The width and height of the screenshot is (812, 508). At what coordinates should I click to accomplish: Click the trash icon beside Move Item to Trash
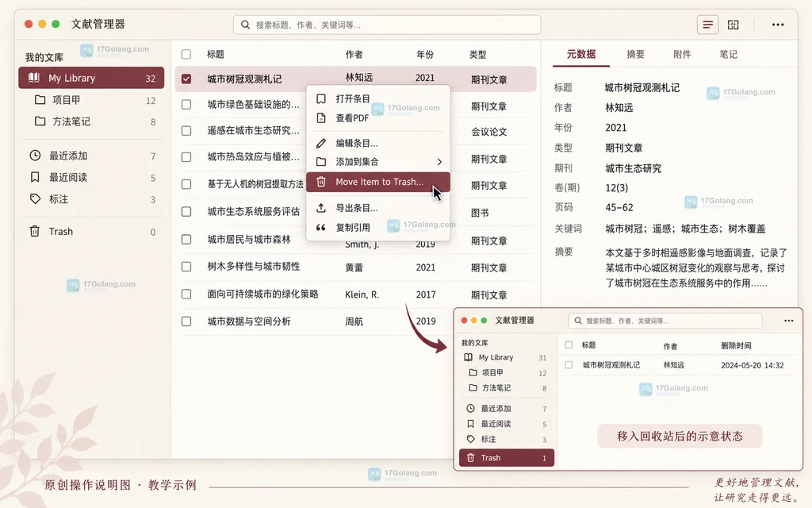[x=321, y=182]
